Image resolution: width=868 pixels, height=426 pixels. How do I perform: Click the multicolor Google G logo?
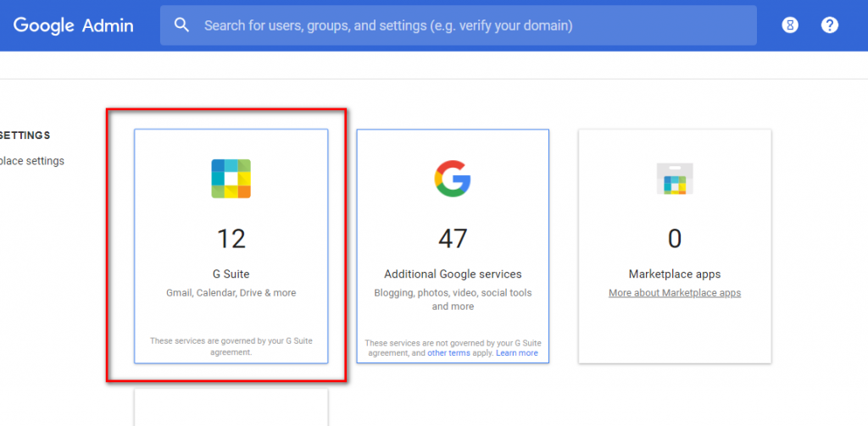(x=453, y=179)
